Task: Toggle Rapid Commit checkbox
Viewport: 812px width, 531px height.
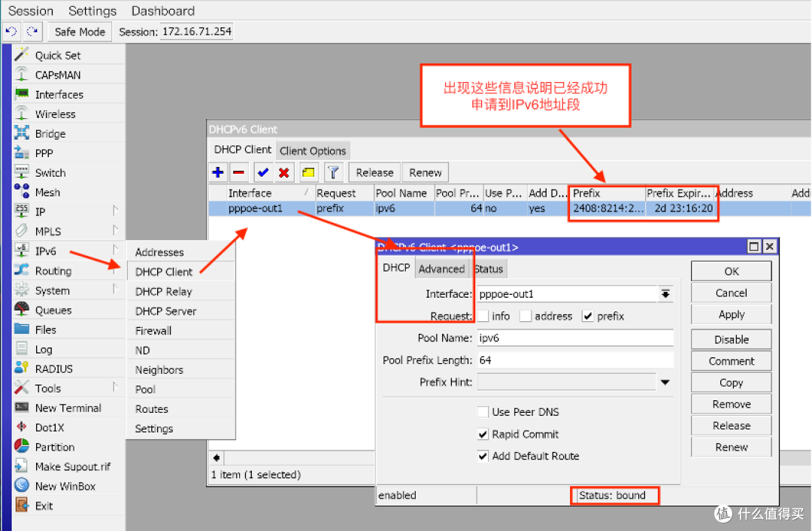Action: pos(483,434)
